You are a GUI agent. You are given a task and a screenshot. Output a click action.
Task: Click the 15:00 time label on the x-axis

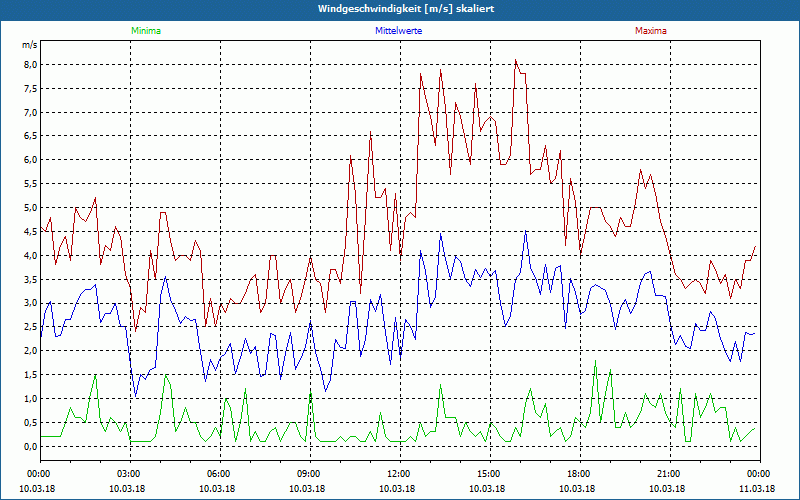pos(490,474)
